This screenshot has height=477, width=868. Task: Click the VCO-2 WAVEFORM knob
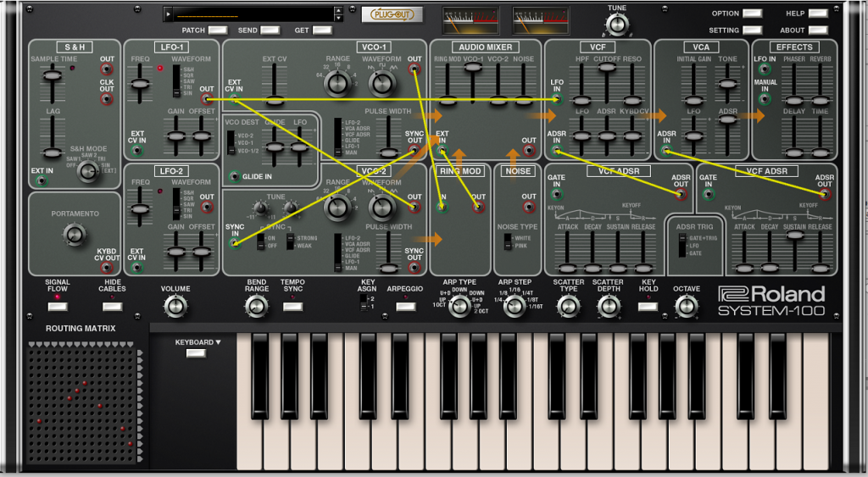381,207
